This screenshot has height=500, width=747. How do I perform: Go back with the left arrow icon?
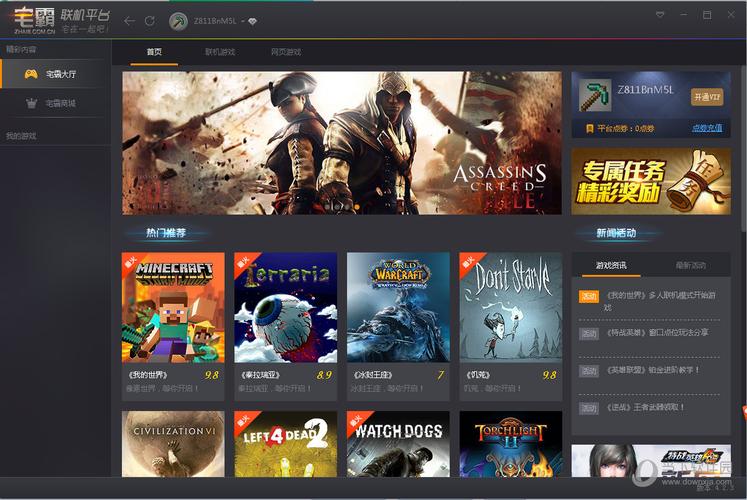[x=130, y=21]
